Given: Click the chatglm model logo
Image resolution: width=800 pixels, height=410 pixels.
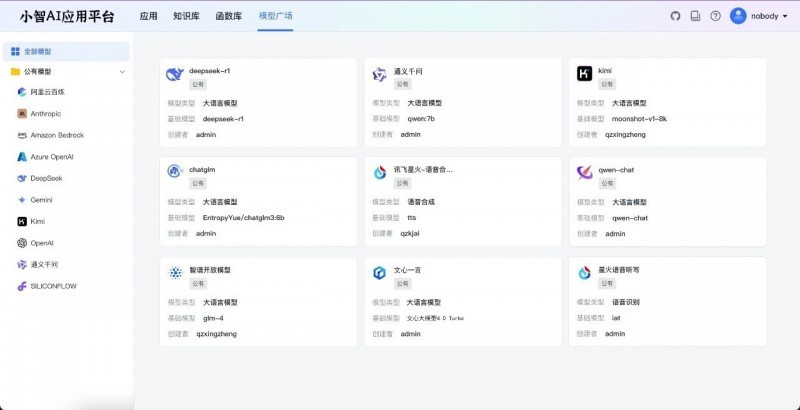Looking at the screenshot, I should click(175, 172).
